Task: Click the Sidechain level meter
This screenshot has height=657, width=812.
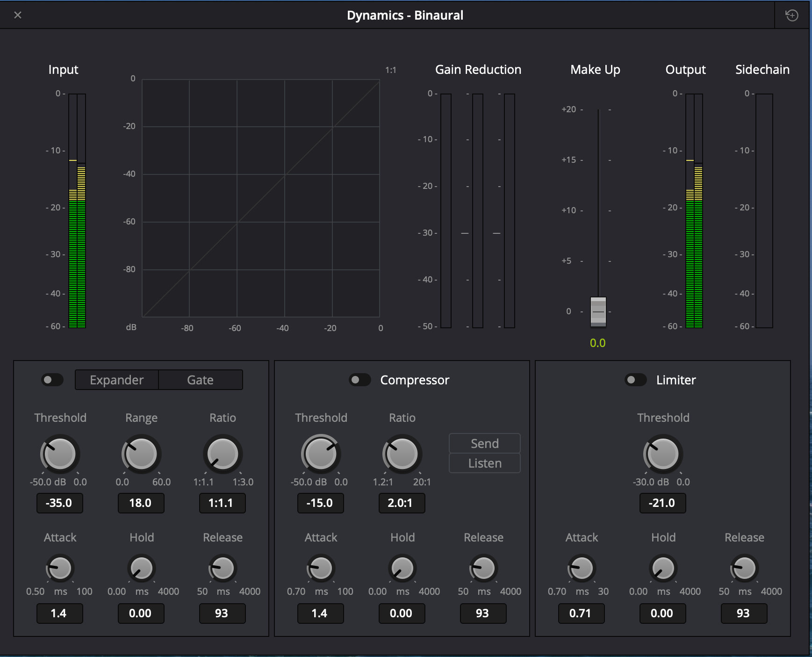Action: pyautogui.click(x=764, y=210)
